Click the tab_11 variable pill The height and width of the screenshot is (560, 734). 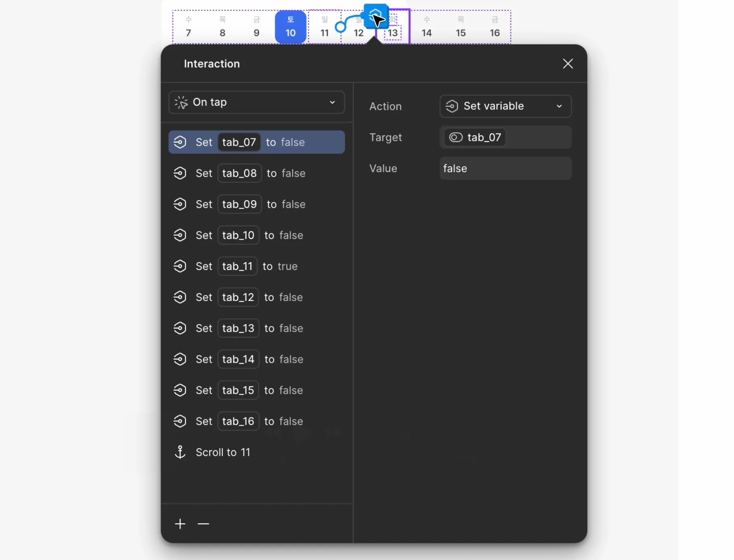[x=237, y=266]
